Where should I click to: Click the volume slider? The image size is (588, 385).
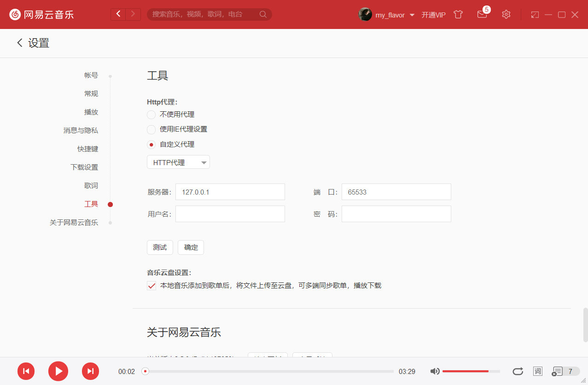point(472,371)
